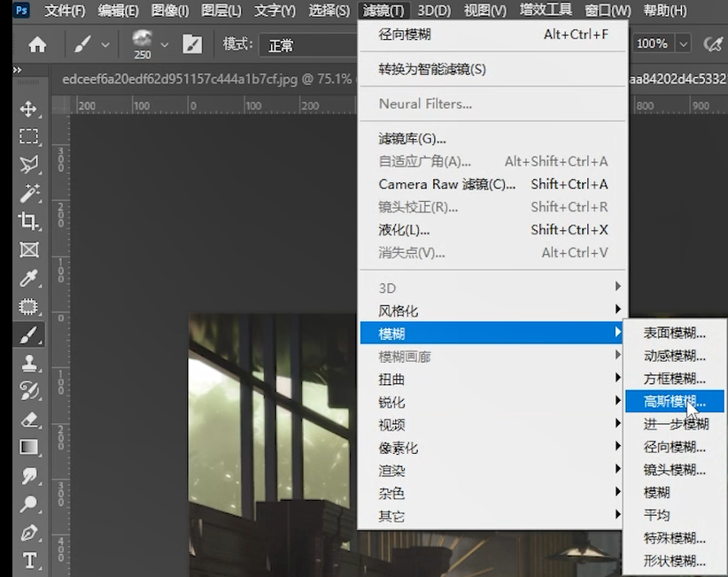Select the Smudge tool
The width and height of the screenshot is (728, 577).
tap(29, 476)
